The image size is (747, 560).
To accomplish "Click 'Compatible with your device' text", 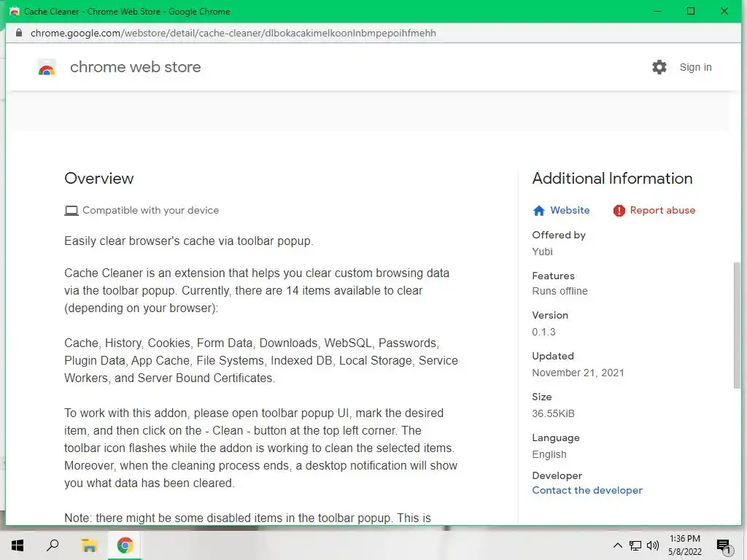I will tap(150, 210).
